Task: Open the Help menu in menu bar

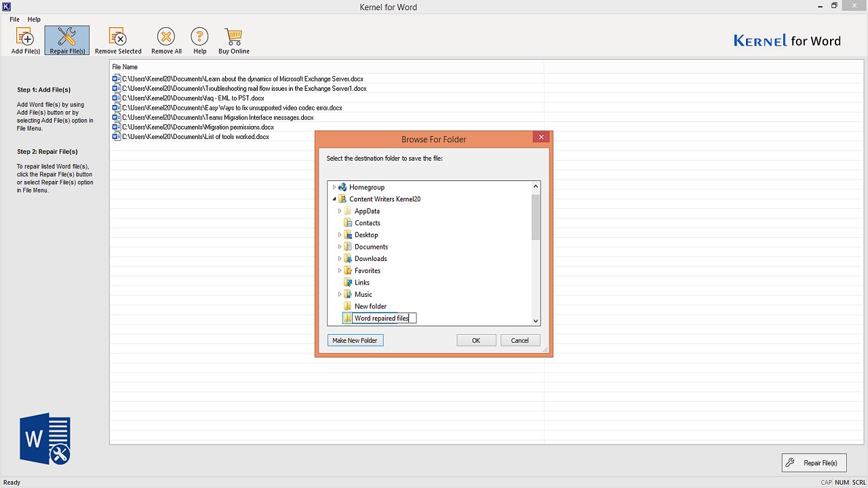Action: coord(34,20)
